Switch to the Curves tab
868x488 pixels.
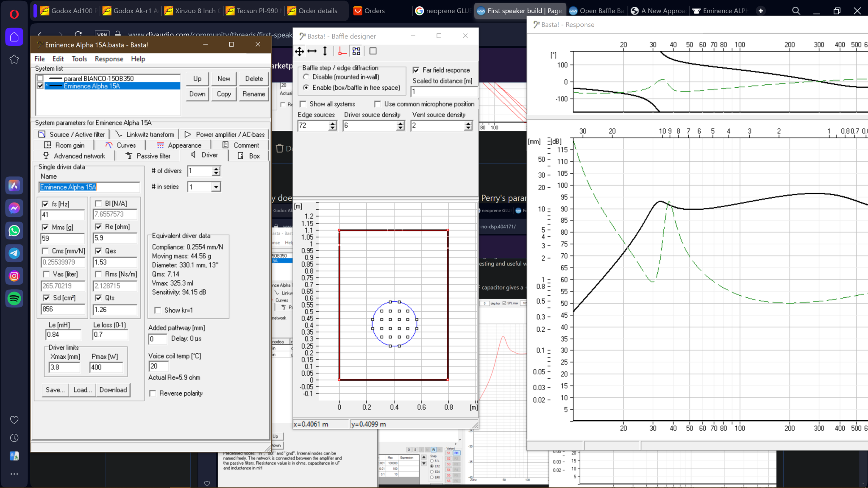121,145
